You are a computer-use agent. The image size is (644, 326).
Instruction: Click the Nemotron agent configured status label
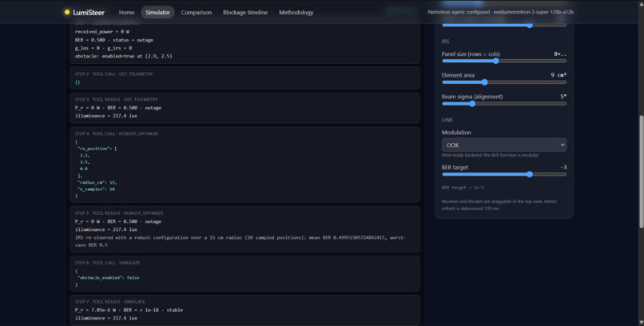pyautogui.click(x=501, y=12)
